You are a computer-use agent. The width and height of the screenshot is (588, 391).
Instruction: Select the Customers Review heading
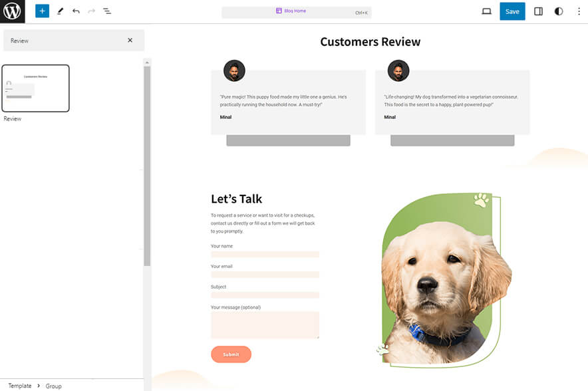pyautogui.click(x=369, y=41)
